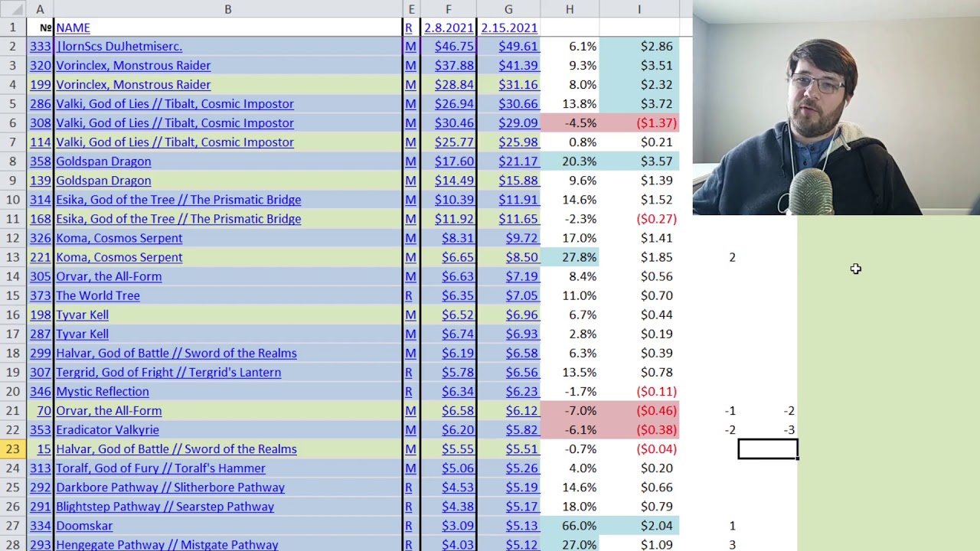This screenshot has height=551, width=980.
Task: Open Tyvar Kell link in row 16
Action: pyautogui.click(x=82, y=315)
